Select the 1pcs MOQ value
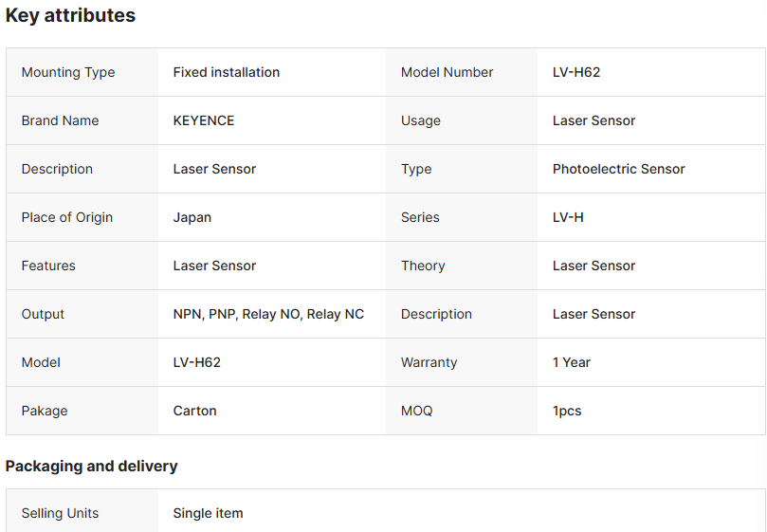Viewport: 767px width, 532px height. tap(567, 411)
